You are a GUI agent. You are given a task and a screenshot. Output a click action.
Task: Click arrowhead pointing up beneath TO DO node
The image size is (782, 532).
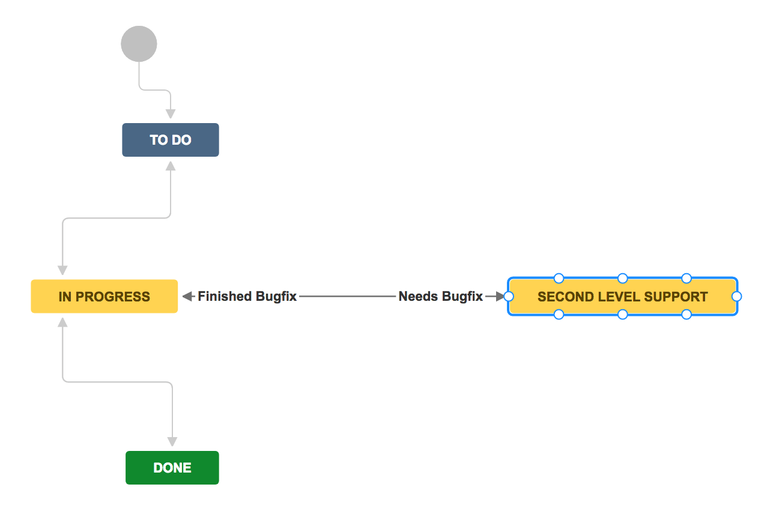click(171, 165)
